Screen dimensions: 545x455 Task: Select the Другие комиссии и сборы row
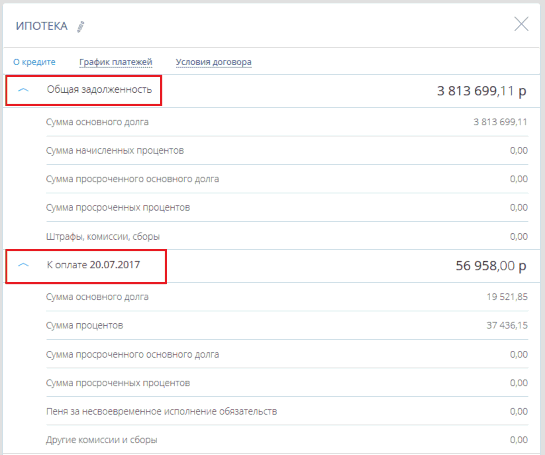coord(287,440)
